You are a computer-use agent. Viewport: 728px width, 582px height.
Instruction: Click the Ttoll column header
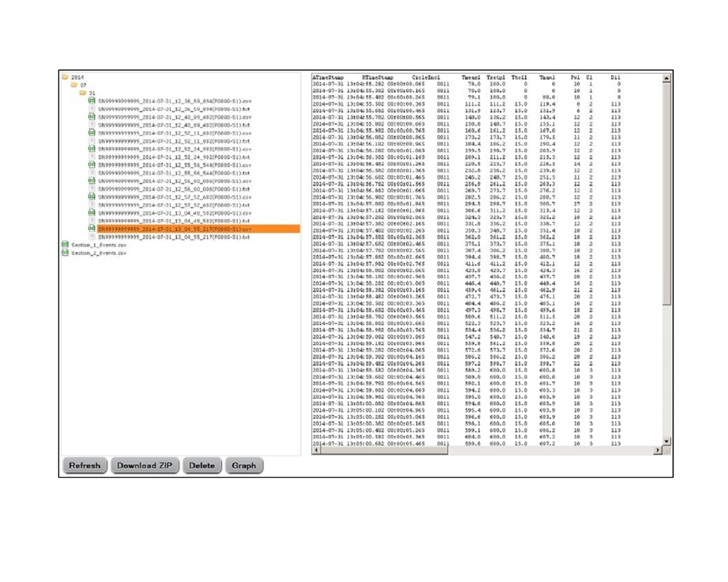pyautogui.click(x=519, y=78)
